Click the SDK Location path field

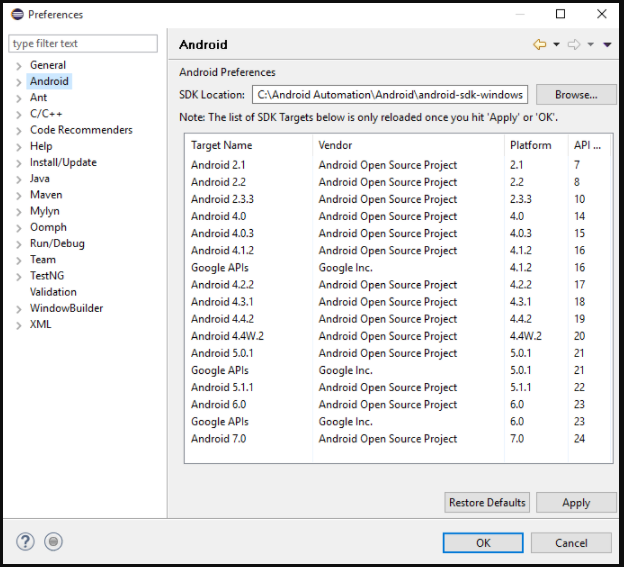point(390,95)
